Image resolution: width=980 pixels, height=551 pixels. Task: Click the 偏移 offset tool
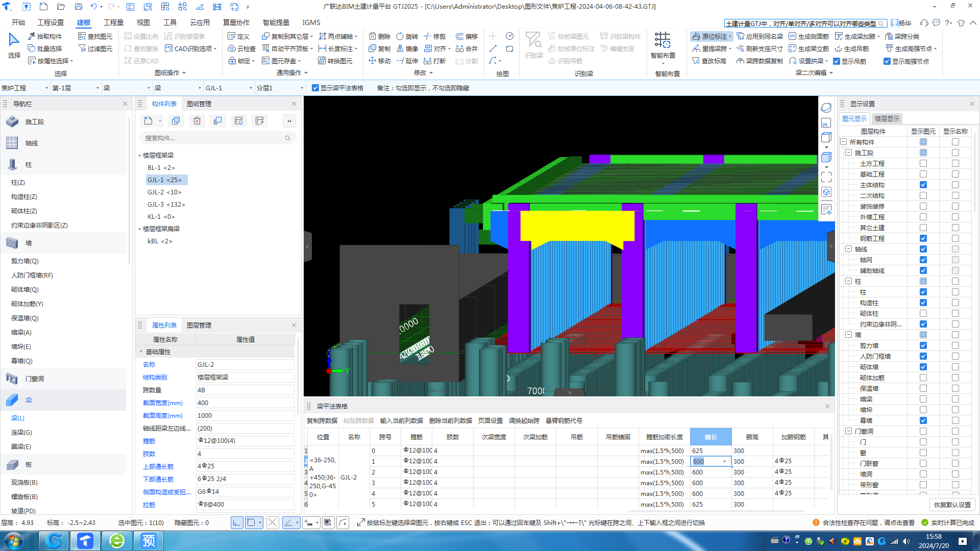point(467,36)
